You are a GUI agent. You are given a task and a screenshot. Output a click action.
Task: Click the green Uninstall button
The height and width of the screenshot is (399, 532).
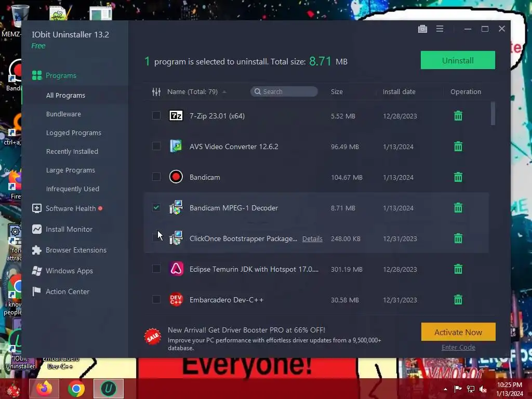tap(458, 60)
